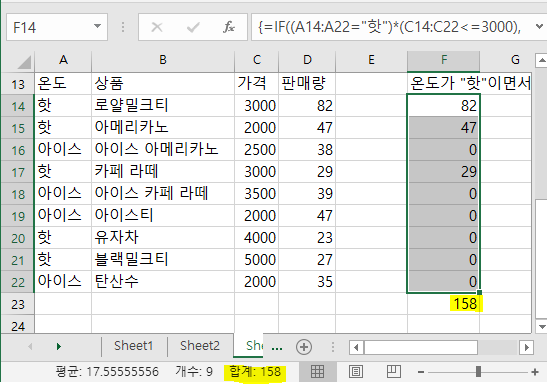
Task: Click the fill handle of selection
Action: [x=479, y=293]
